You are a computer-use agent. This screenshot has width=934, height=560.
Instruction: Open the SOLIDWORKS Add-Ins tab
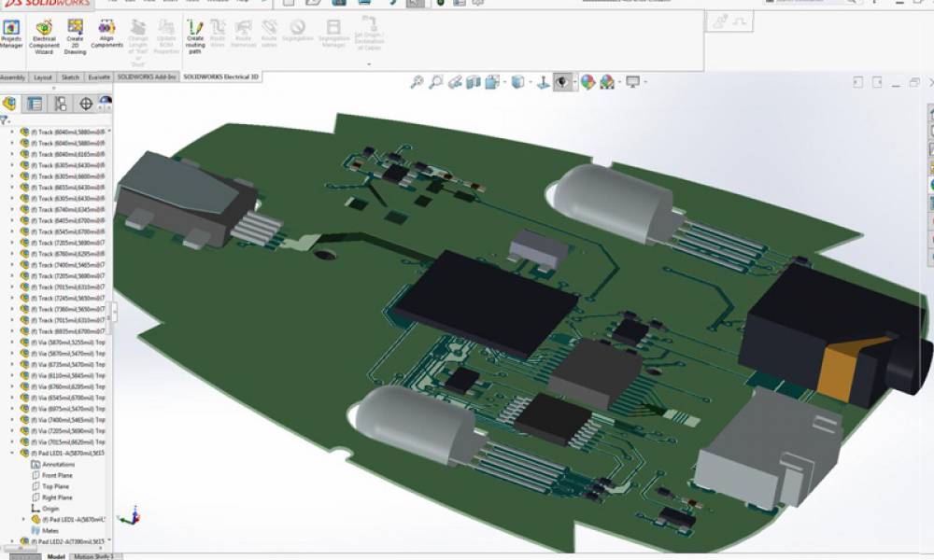tap(147, 77)
